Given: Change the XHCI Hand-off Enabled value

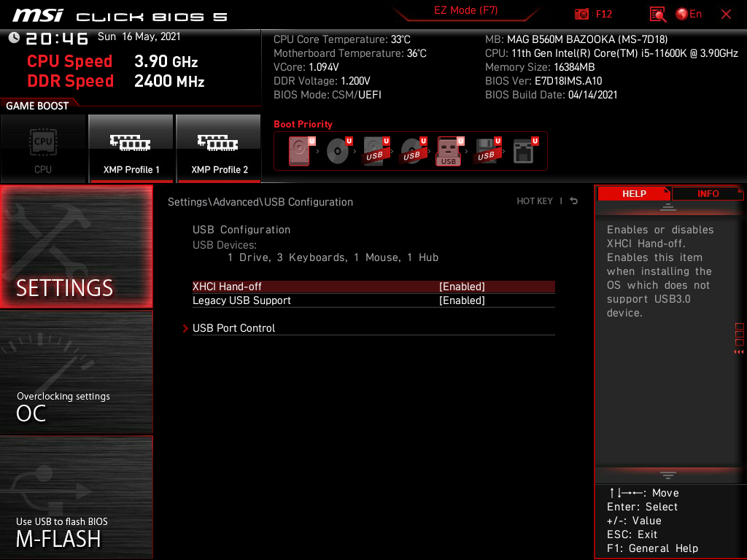Looking at the screenshot, I should click(462, 287).
